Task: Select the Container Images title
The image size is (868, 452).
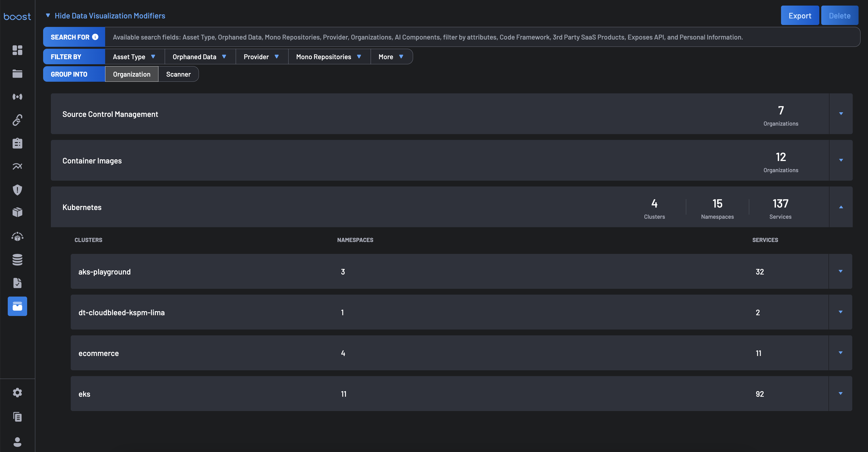Action: tap(92, 161)
